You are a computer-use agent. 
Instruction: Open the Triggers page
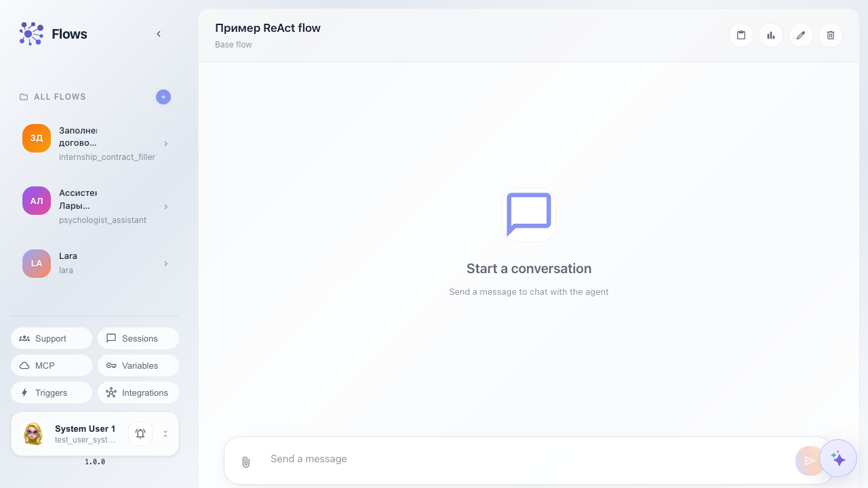52,392
